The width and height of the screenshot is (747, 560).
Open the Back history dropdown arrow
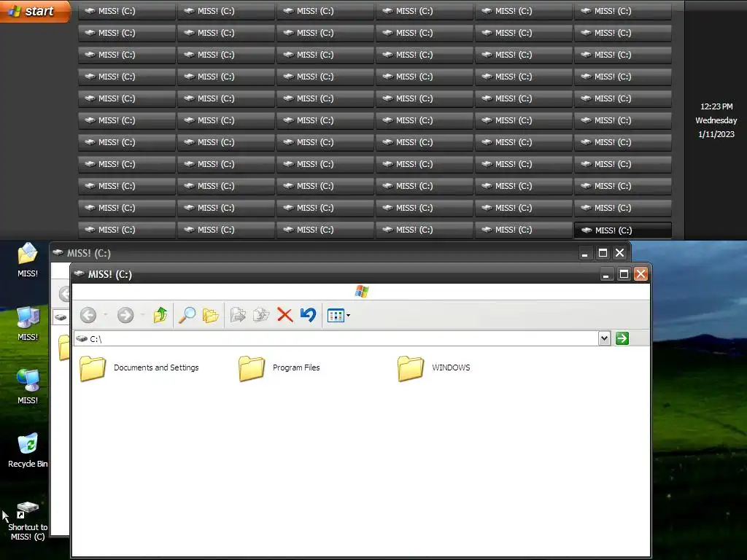(105, 315)
